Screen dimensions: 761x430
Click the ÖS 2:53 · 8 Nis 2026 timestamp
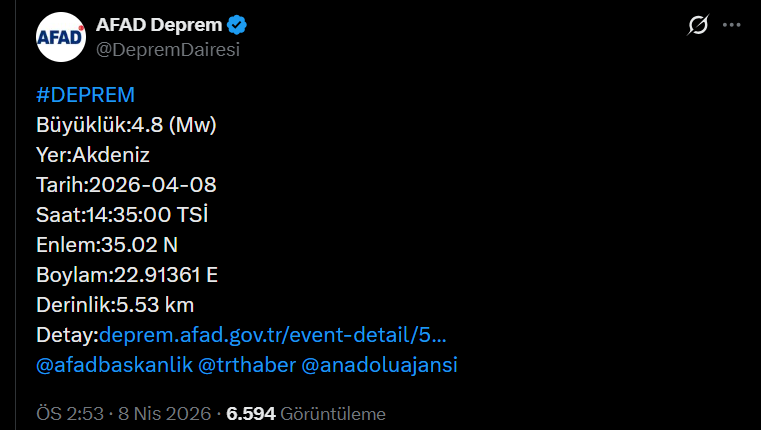124,413
